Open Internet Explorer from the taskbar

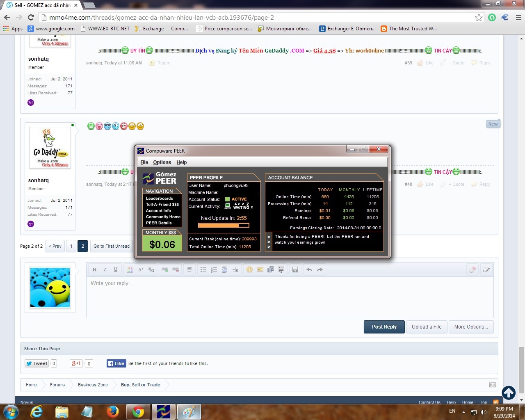37,412
